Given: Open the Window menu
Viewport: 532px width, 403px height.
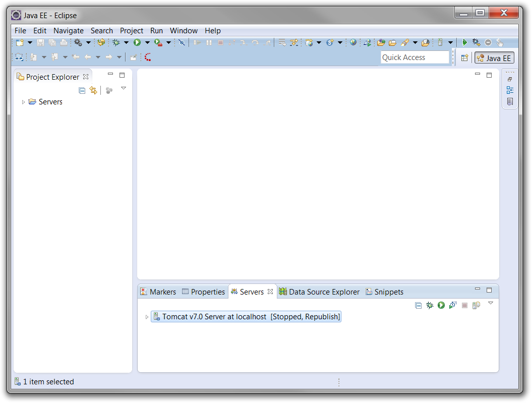Looking at the screenshot, I should [x=184, y=31].
